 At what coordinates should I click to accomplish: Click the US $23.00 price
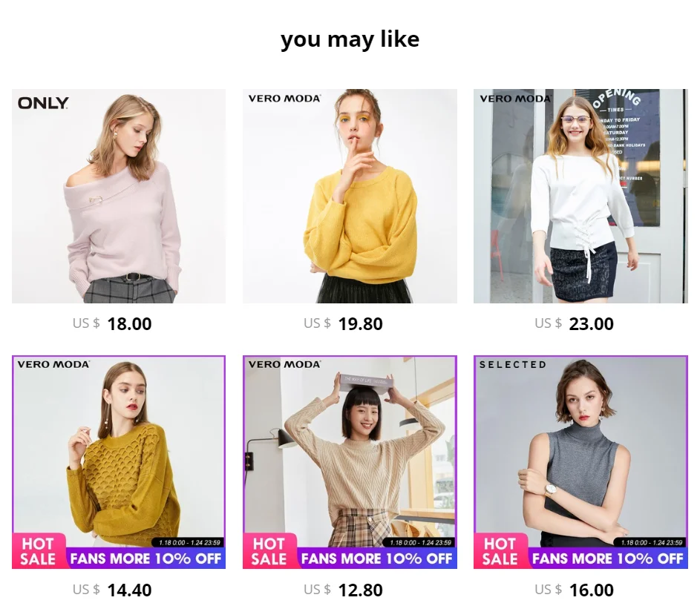point(574,323)
